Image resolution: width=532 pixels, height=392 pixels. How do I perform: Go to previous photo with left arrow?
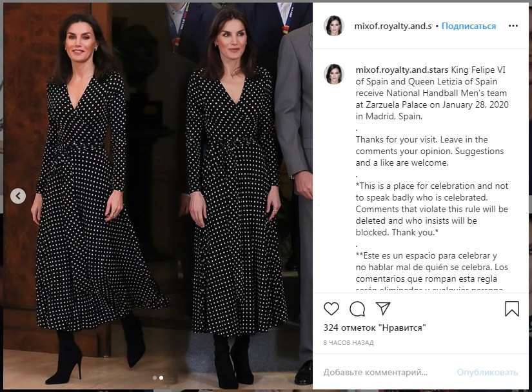pyautogui.click(x=18, y=196)
